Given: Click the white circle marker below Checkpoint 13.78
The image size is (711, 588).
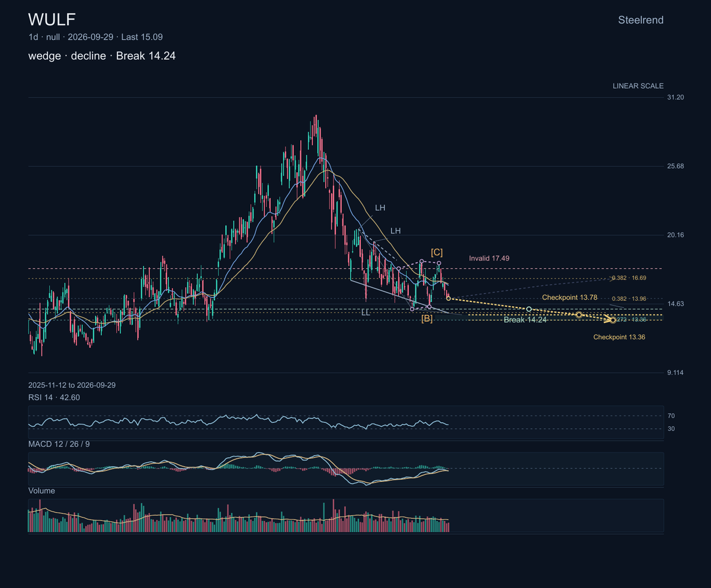Looking at the screenshot, I should [529, 309].
